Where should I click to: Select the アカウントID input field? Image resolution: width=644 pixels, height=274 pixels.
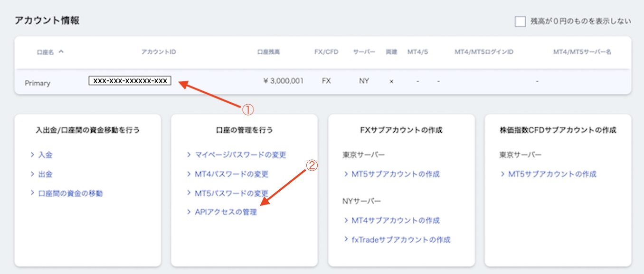coord(129,80)
